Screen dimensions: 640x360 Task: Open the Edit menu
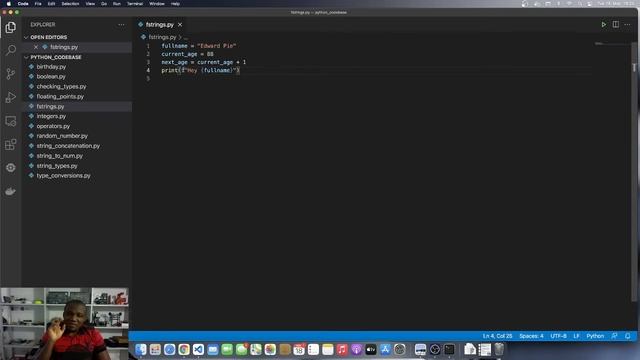tap(51, 4)
